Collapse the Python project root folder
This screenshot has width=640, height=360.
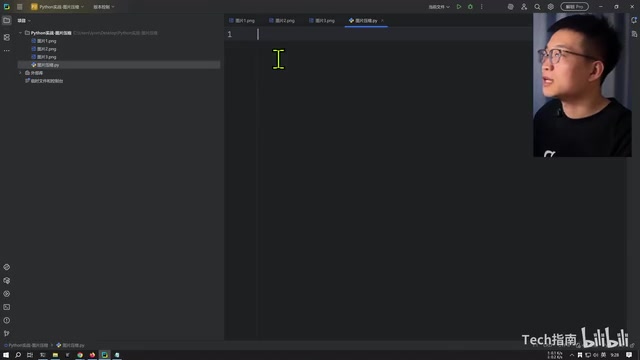[20, 33]
